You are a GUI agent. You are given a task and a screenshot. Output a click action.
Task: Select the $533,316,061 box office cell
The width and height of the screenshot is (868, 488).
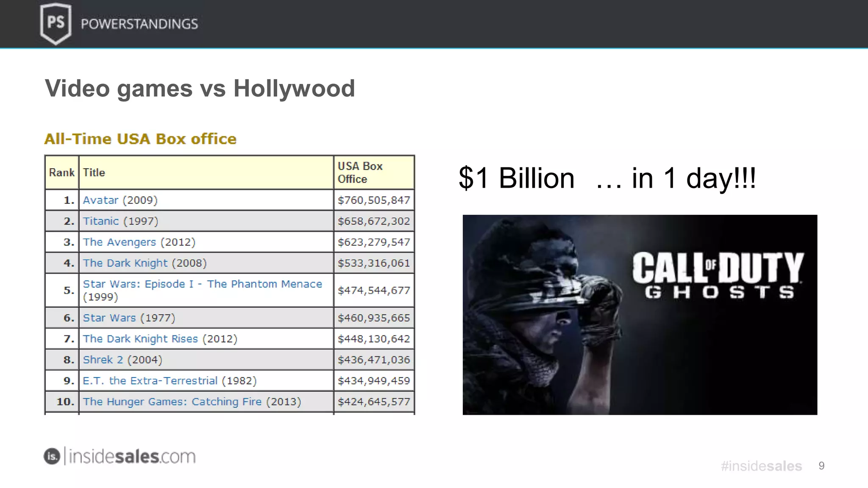pyautogui.click(x=374, y=263)
